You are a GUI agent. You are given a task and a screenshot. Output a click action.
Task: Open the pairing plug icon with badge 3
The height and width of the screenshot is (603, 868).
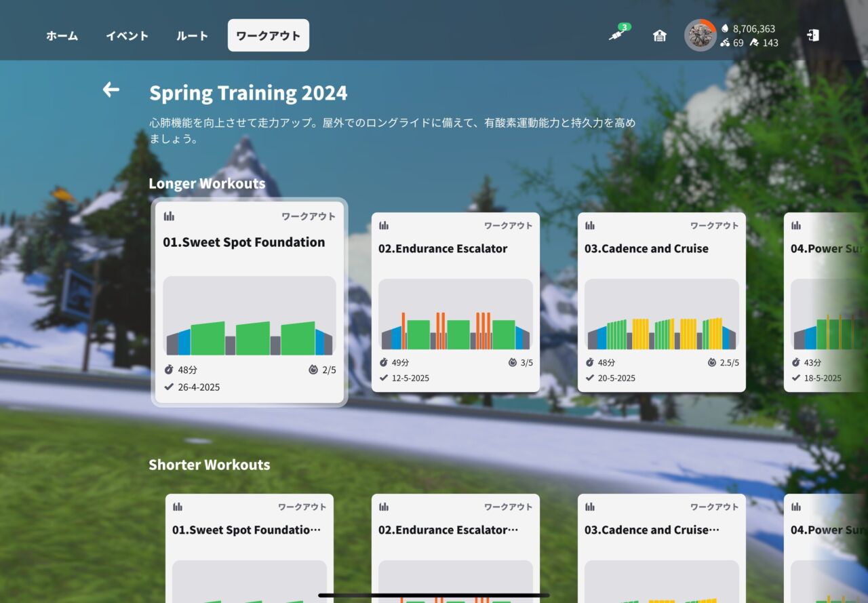(x=618, y=34)
